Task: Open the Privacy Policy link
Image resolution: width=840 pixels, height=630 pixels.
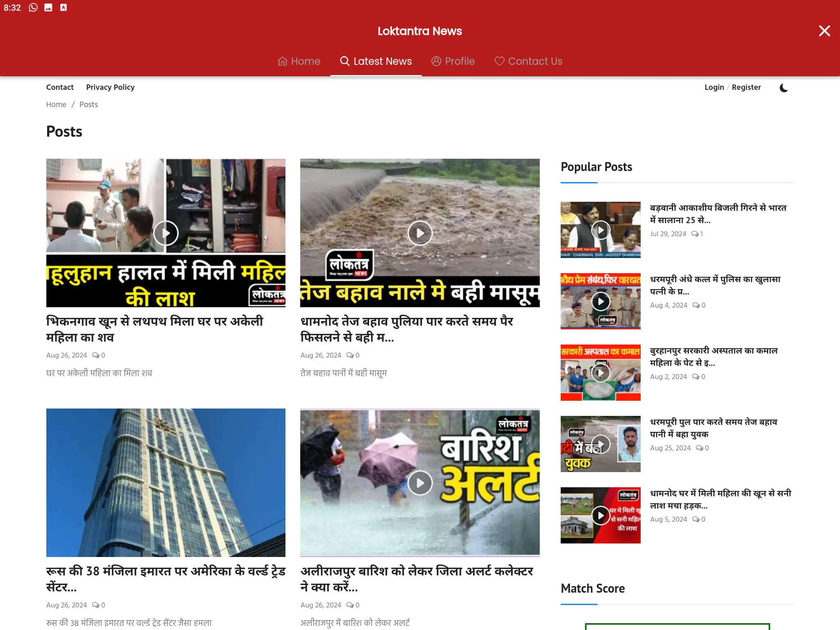Action: pyautogui.click(x=110, y=87)
